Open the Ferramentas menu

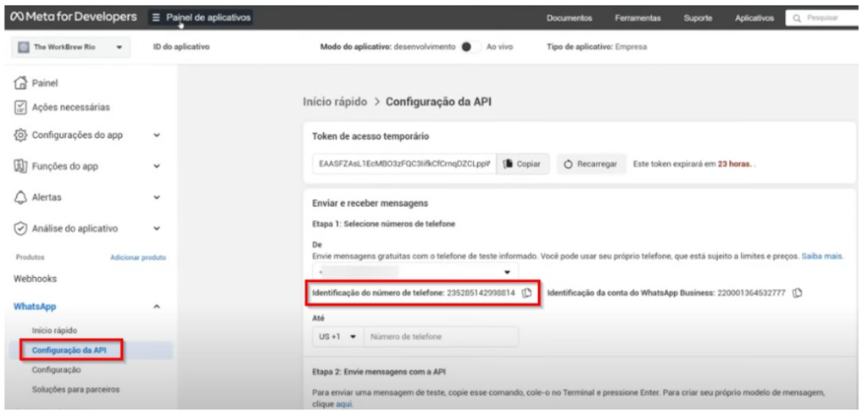point(637,19)
